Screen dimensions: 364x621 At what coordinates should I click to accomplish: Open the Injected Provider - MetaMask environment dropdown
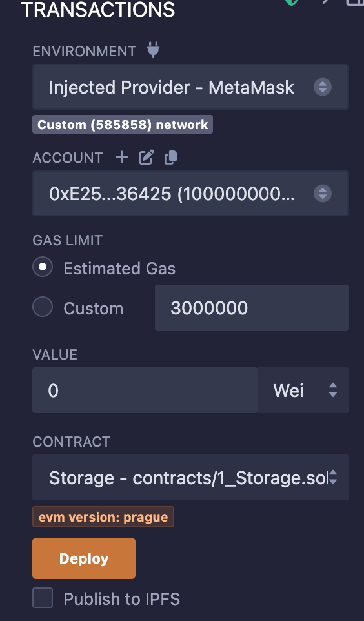click(190, 87)
